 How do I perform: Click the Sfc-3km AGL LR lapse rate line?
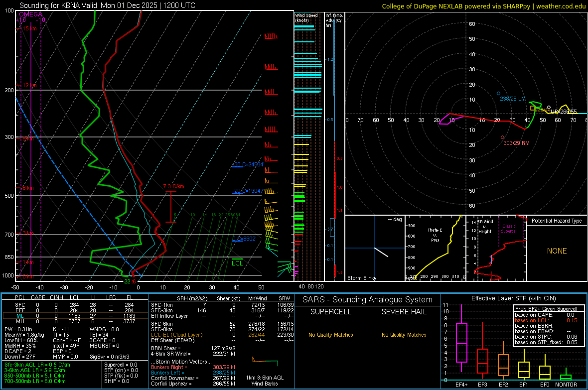point(37,365)
